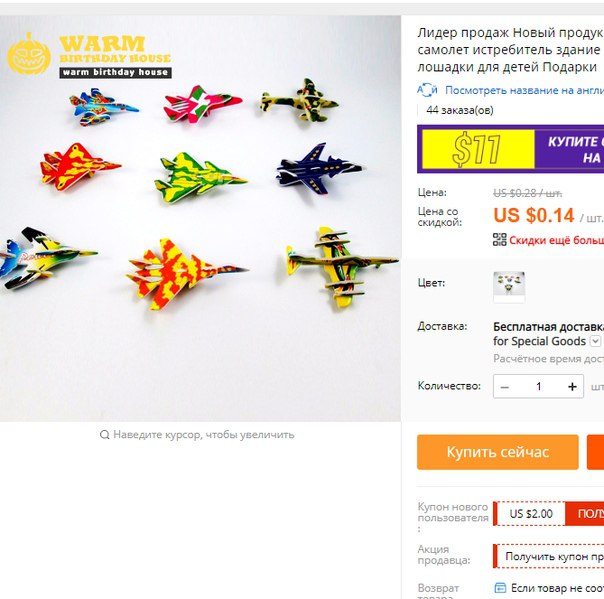
Task: Select the airplane color option thumbnail
Action: tap(509, 287)
